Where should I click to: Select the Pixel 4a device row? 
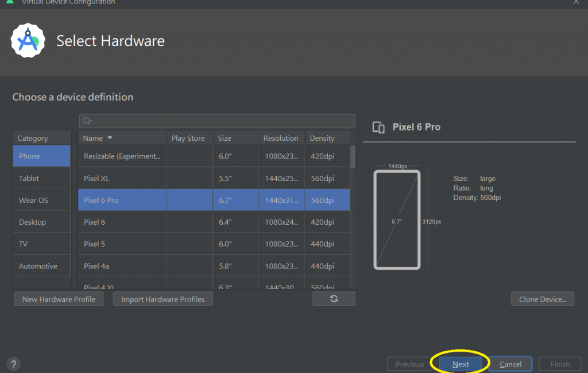click(x=214, y=266)
